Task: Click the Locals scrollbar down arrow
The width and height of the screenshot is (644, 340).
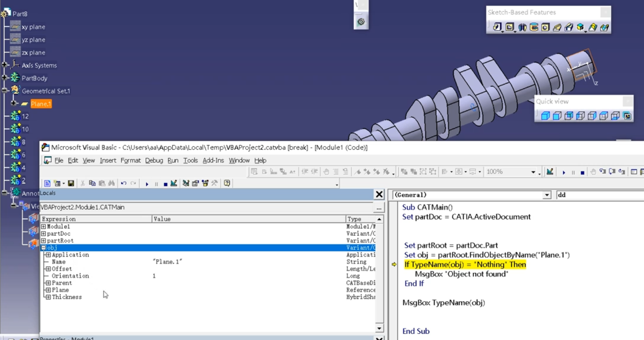Action: coord(379,328)
